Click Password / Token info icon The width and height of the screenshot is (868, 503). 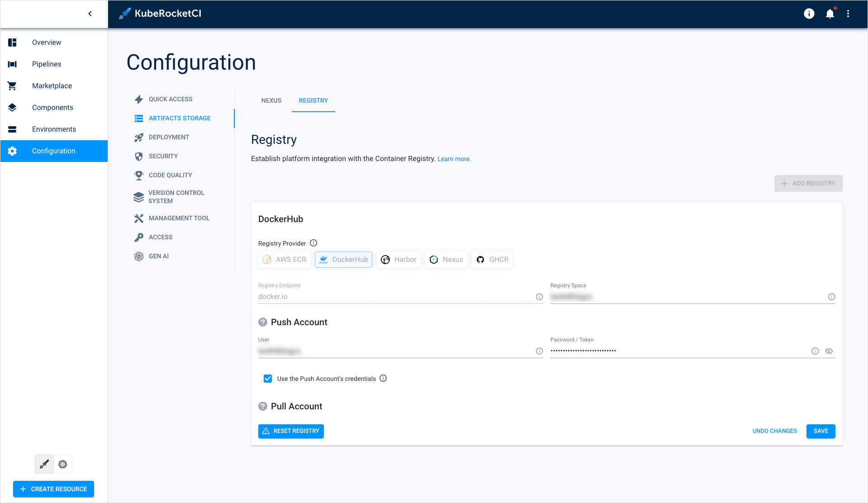(815, 351)
